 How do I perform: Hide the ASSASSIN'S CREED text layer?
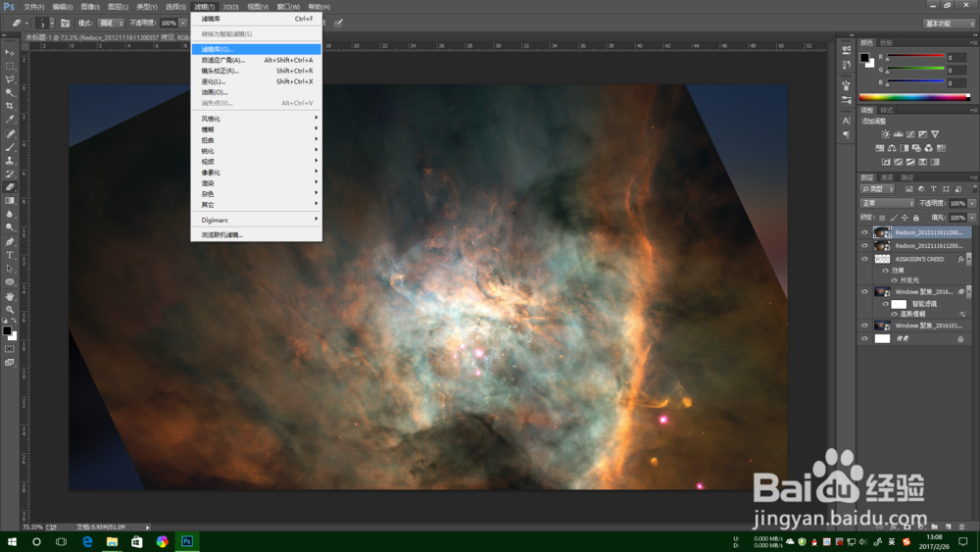click(x=865, y=260)
